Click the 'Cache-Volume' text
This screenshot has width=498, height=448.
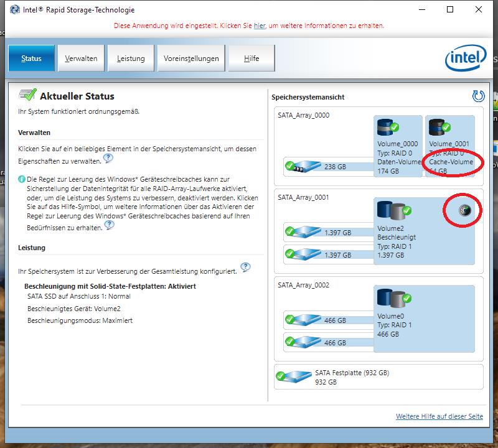pos(451,162)
